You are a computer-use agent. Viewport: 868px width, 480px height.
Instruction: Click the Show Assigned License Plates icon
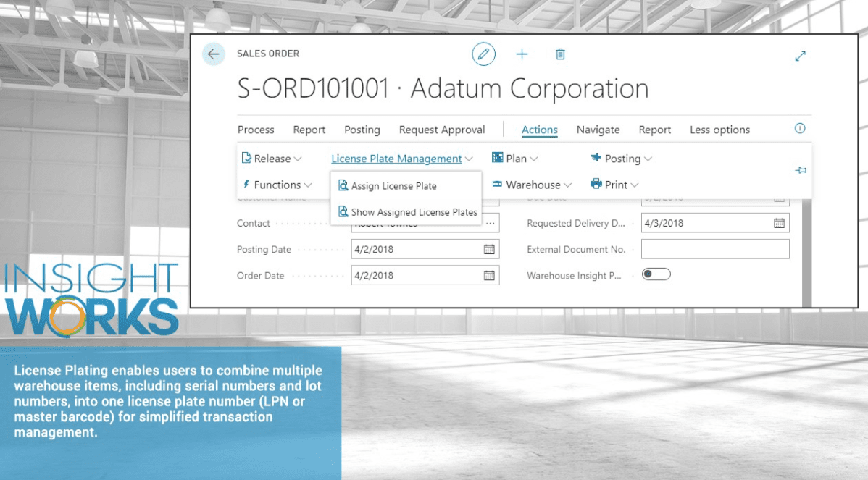(x=343, y=212)
